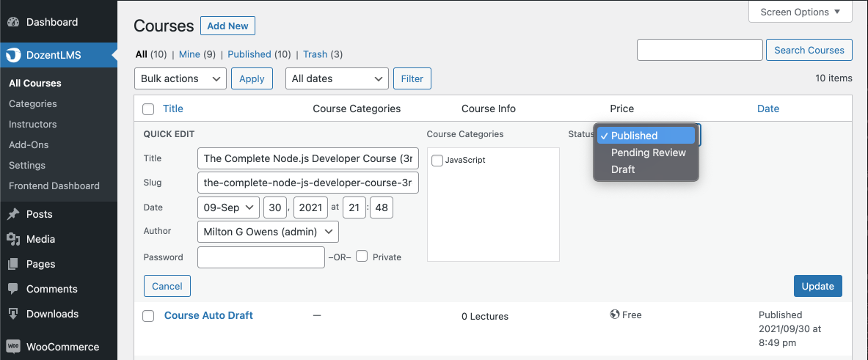Click the Add New button
Image resolution: width=868 pixels, height=360 pixels.
(x=227, y=26)
